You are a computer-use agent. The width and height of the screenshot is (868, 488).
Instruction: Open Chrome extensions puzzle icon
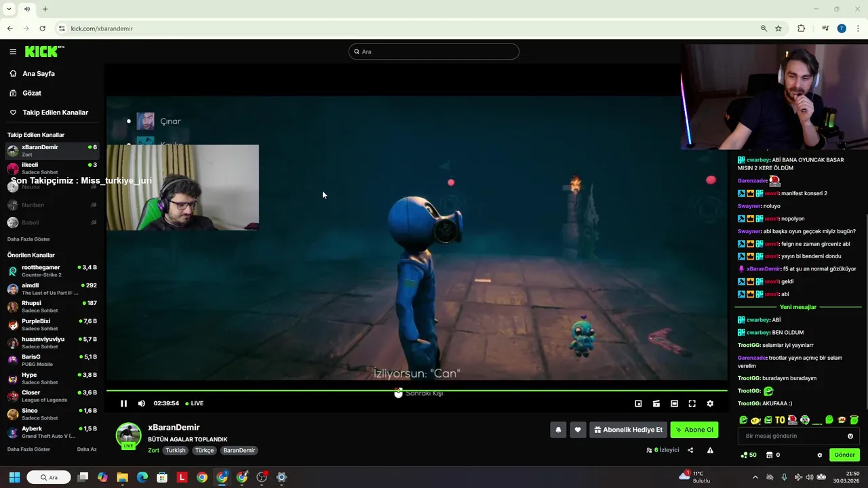[801, 28]
